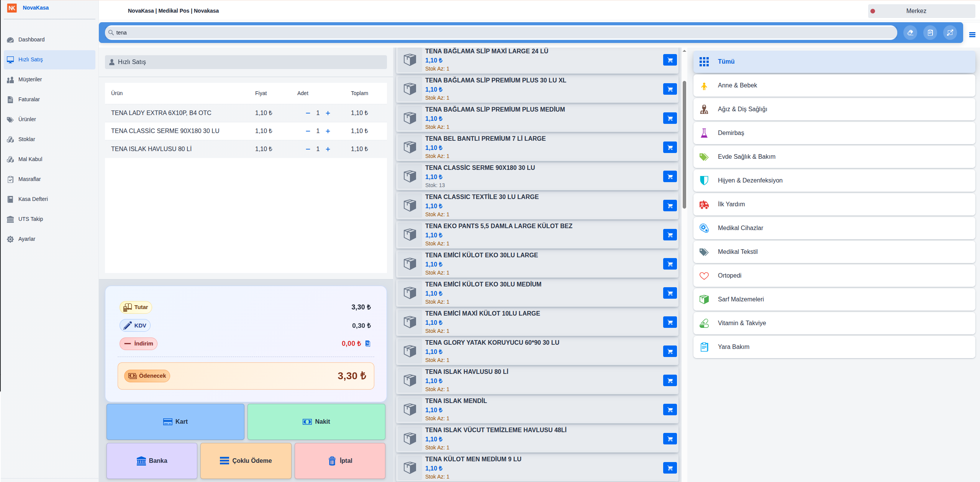Click the discount edit icon next to 0,00

(368, 344)
